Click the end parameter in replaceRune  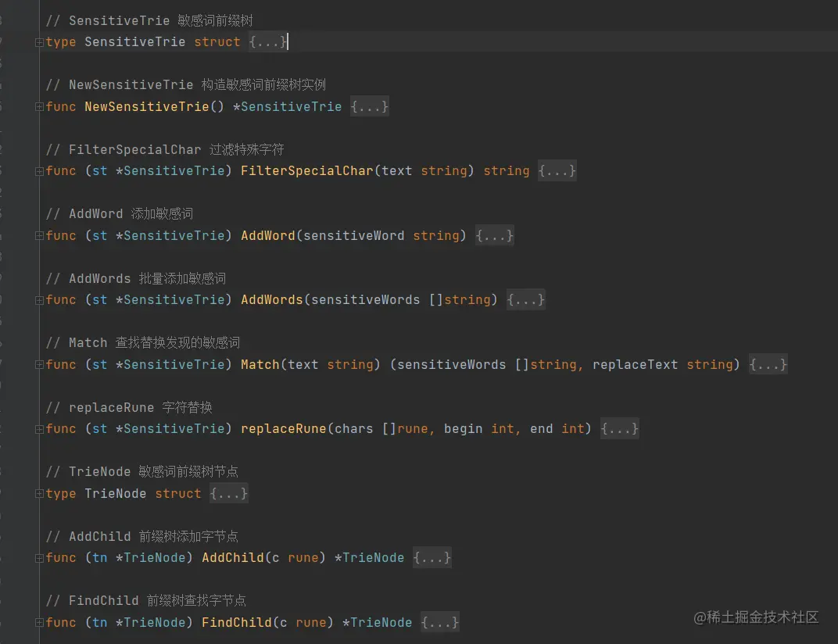pos(542,428)
